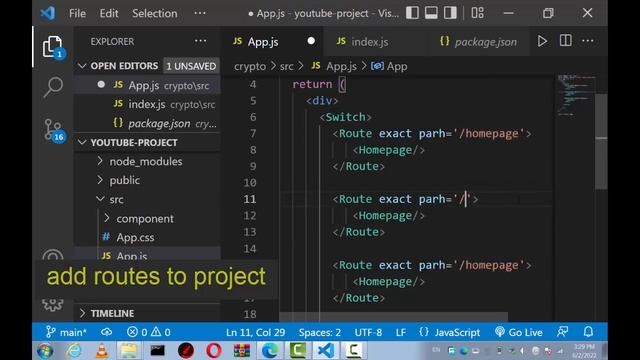Open package.json in the Open Editors list
640x360 pixels.
(x=147, y=123)
